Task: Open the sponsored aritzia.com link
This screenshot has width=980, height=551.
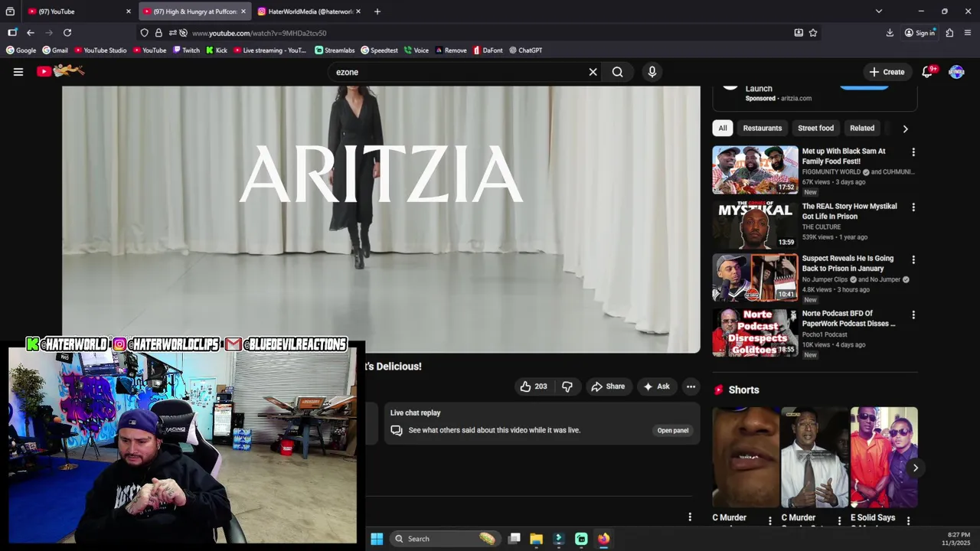Action: click(795, 98)
